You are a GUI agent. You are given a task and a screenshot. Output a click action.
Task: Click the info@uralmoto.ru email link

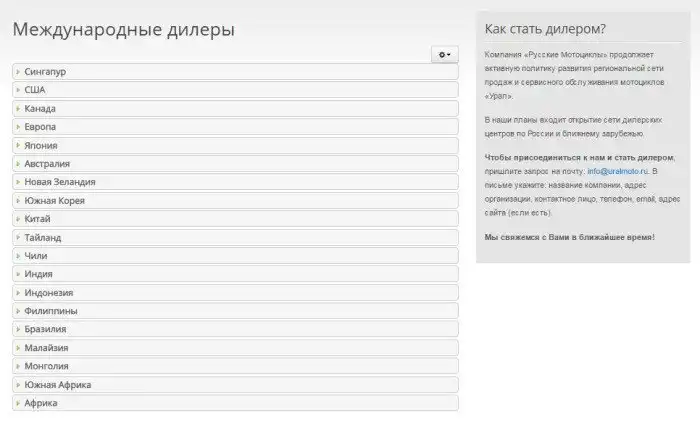(x=618, y=171)
